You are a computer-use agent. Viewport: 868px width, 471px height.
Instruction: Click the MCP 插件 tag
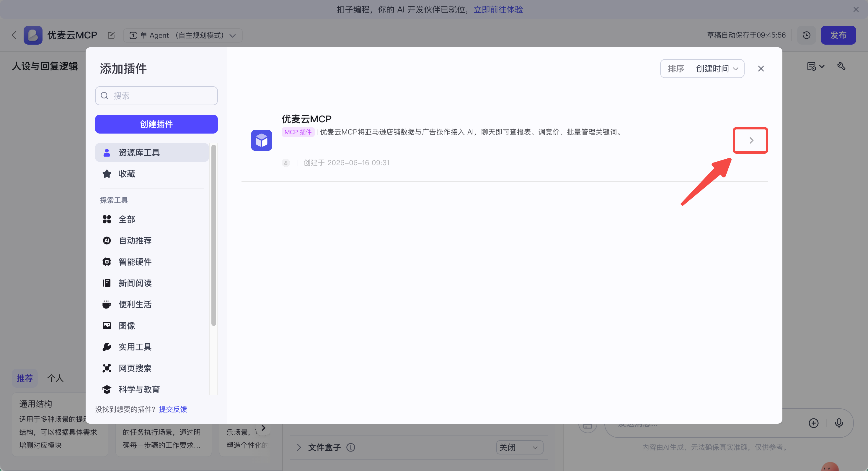coord(298,132)
